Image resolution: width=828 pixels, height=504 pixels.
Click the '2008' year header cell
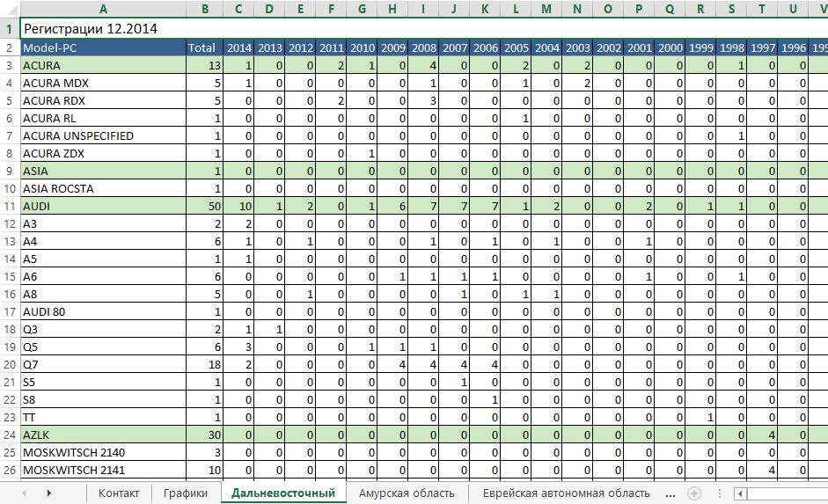tap(423, 48)
